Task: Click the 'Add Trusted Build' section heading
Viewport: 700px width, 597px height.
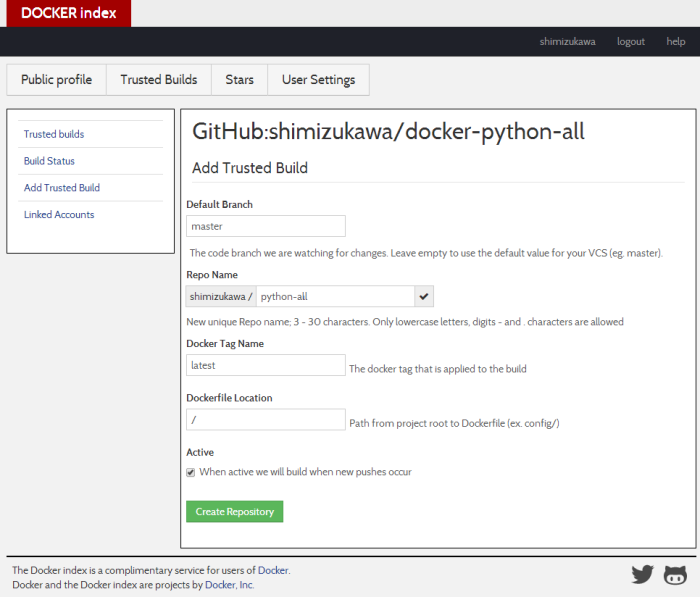Action: (x=250, y=168)
